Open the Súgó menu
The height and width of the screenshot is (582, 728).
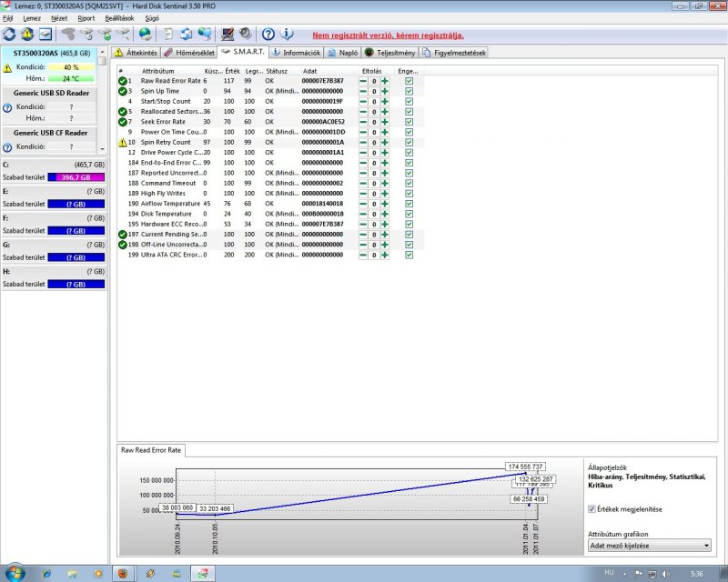click(152, 18)
